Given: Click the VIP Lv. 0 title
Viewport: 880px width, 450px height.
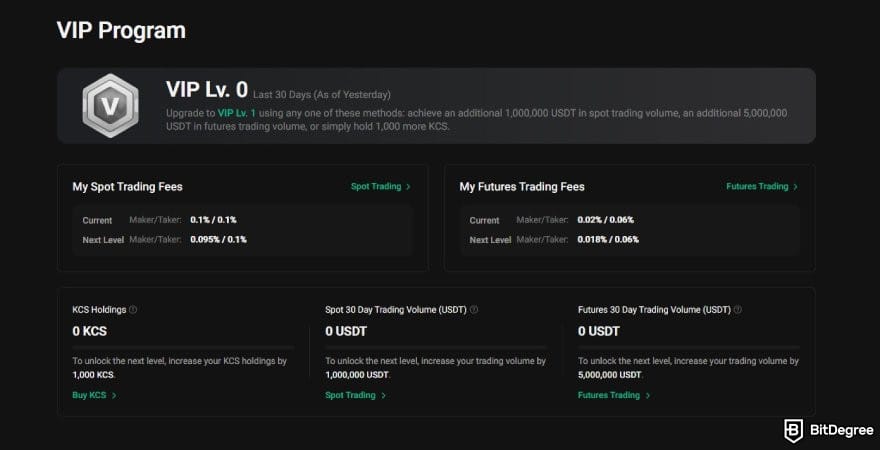Looking at the screenshot, I should click(x=207, y=89).
